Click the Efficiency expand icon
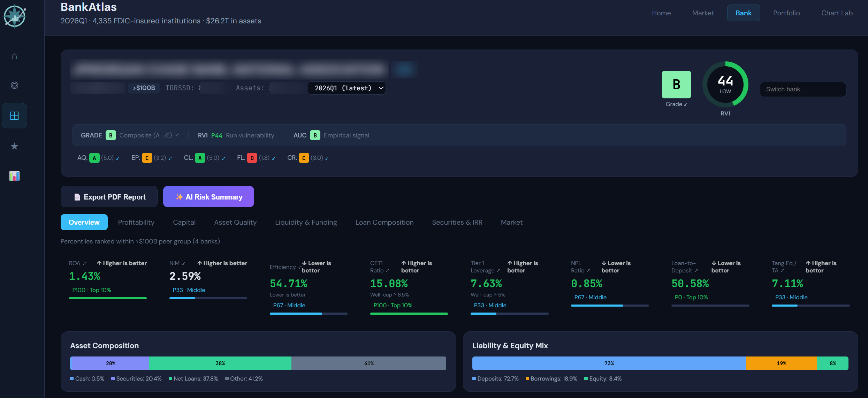The width and height of the screenshot is (868, 398). pos(299,267)
